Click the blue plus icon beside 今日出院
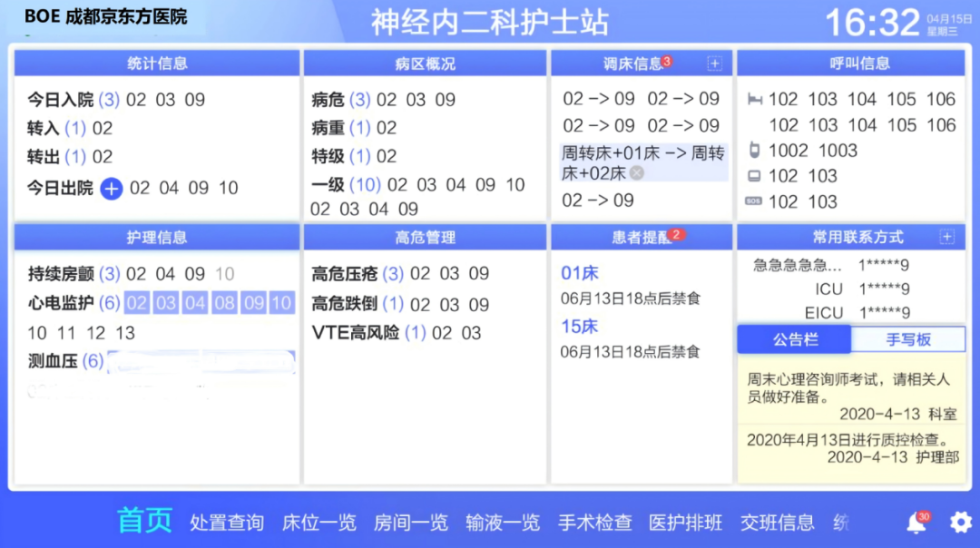This screenshot has height=548, width=980. (112, 188)
